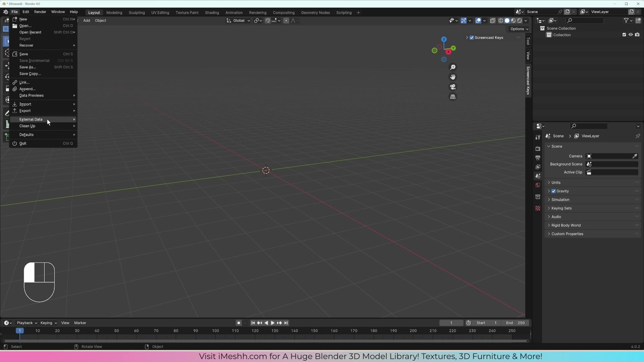Jump to timeline start

[253, 323]
